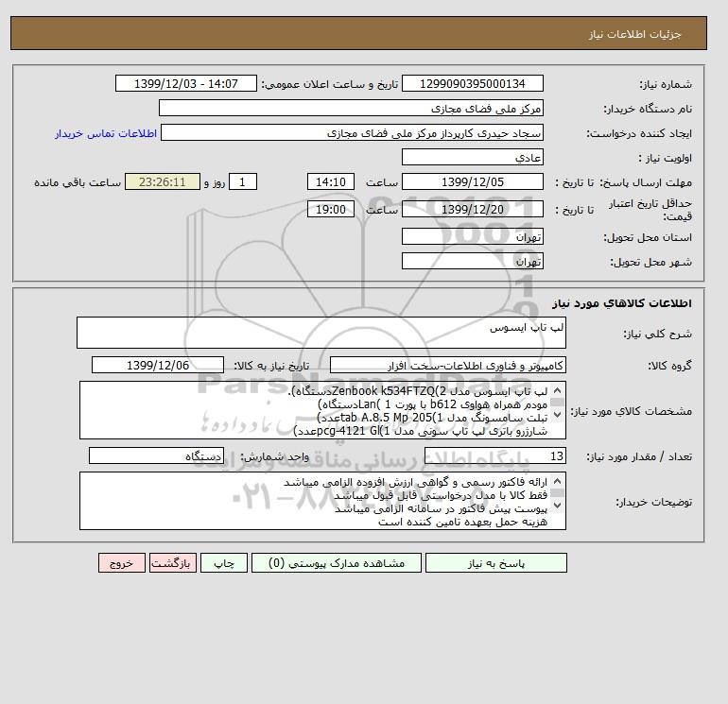Click the جزئیات اطلاعات نیاز header title
Image resolution: width=728 pixels, height=704 pixels.
tap(634, 34)
